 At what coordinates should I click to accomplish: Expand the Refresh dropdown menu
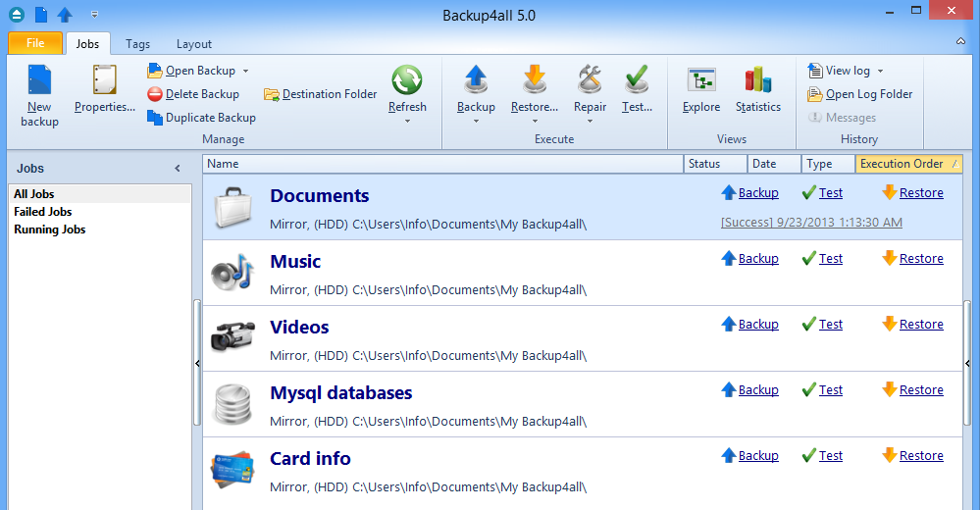coord(407,121)
